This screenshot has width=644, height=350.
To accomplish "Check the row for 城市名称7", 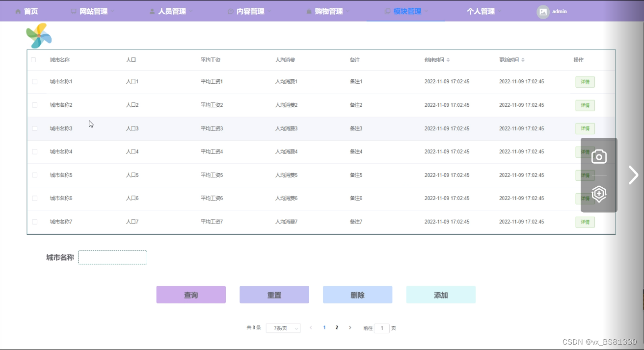I will pyautogui.click(x=34, y=222).
